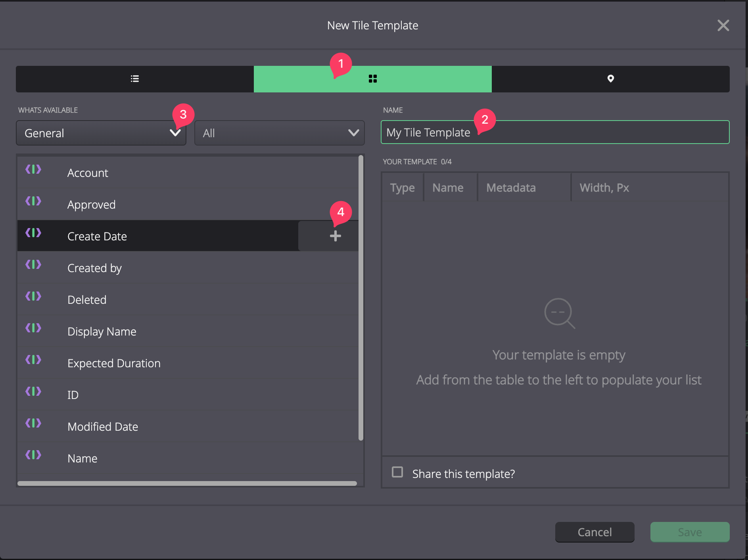748x560 pixels.
Task: Cancel the new tile template
Action: 595,532
